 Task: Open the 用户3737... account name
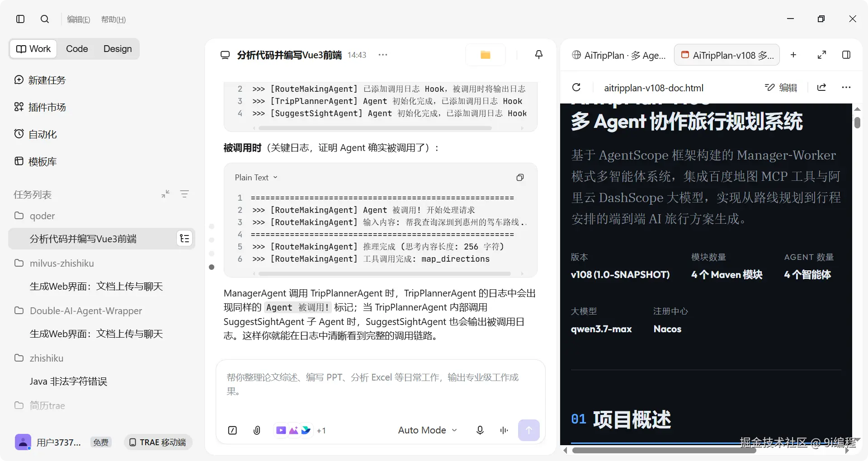coord(59,442)
